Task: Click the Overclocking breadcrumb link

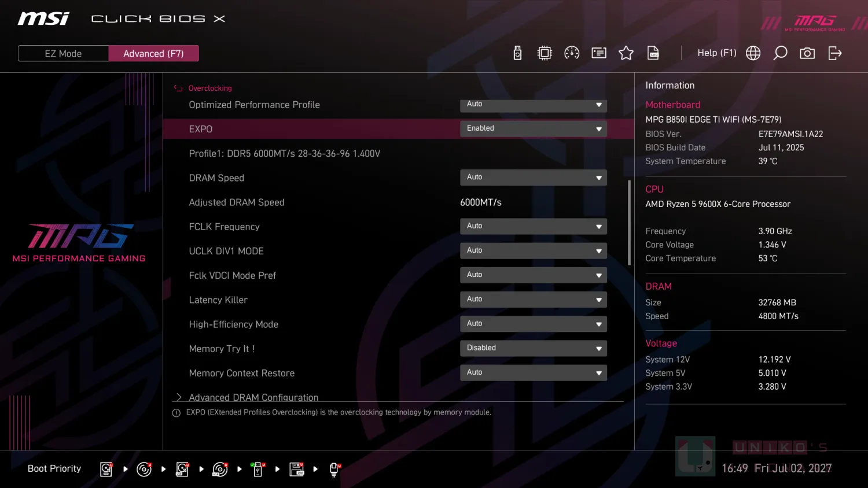Action: coord(210,88)
